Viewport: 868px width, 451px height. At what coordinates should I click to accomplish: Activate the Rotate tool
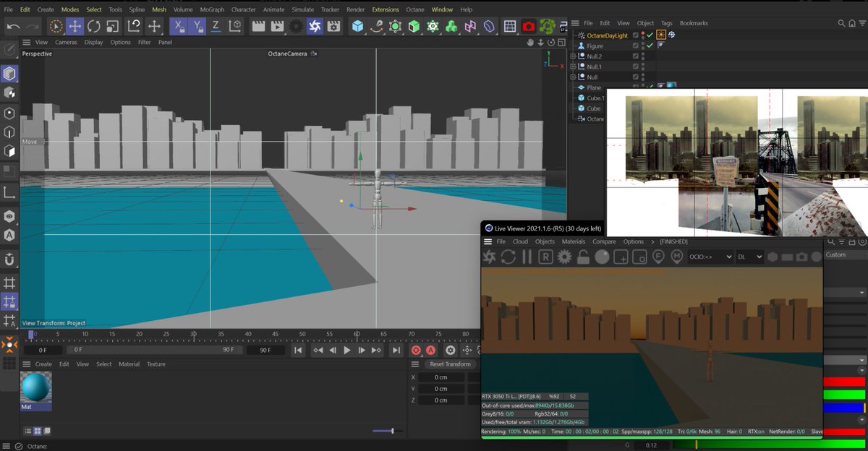(x=94, y=26)
